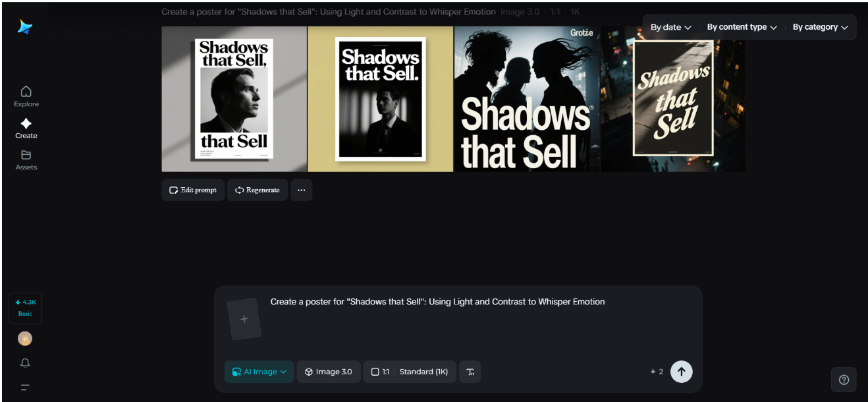Open the help question mark icon
This screenshot has width=868, height=402.
tap(844, 380)
